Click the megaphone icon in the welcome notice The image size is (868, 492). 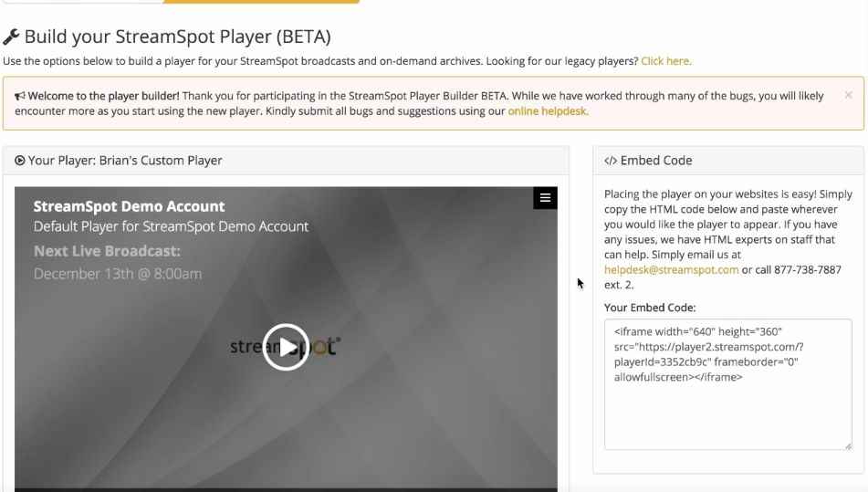click(x=20, y=96)
